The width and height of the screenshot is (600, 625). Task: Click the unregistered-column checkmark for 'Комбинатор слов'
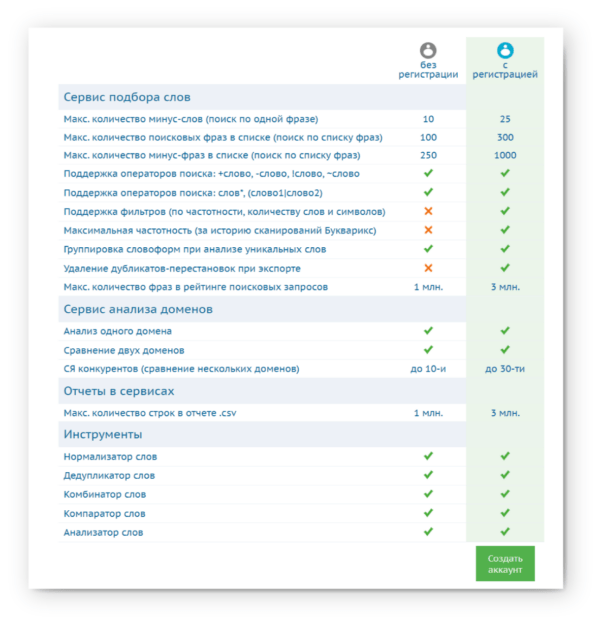[428, 494]
